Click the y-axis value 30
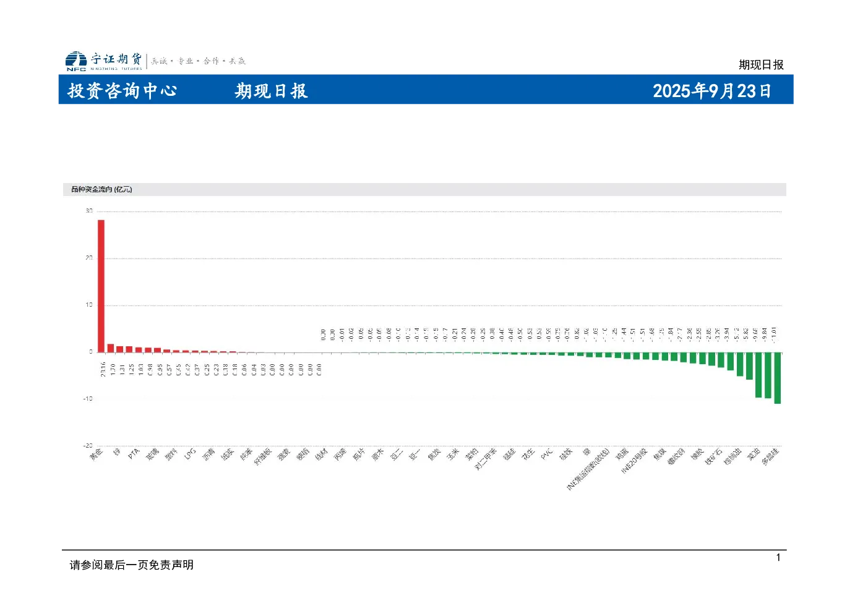 (89, 211)
